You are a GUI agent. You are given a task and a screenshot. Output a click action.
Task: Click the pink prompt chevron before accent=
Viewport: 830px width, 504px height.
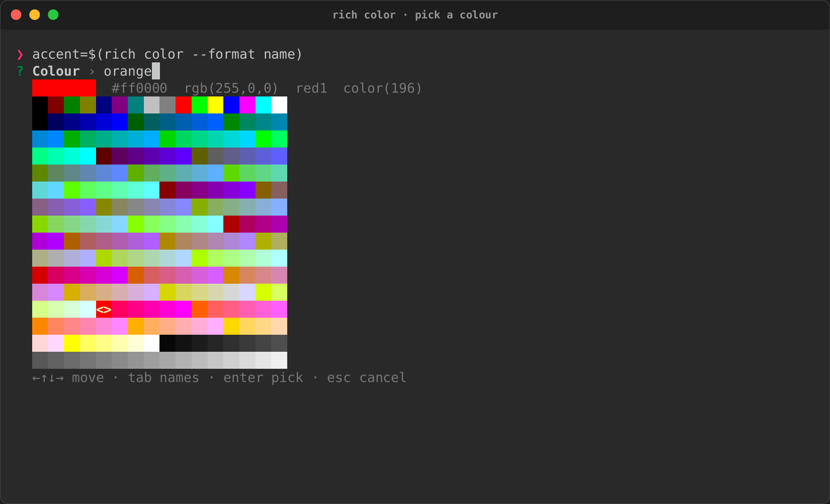pos(20,55)
